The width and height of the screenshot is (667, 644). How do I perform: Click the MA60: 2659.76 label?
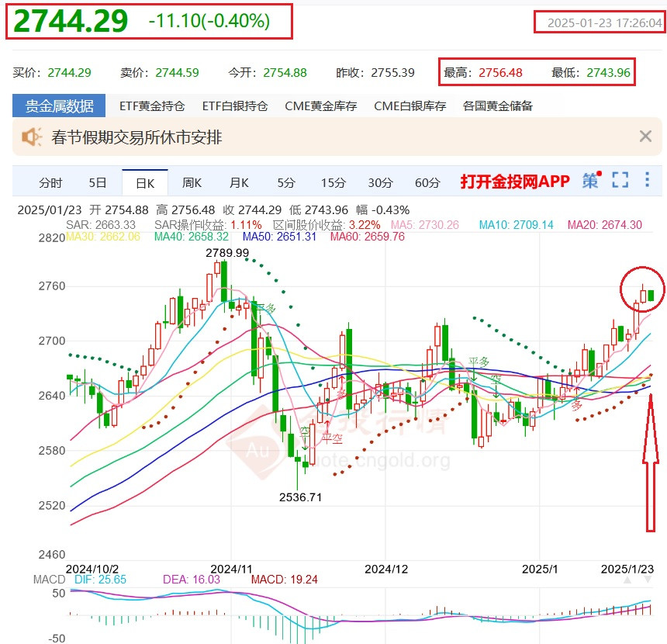tap(368, 237)
